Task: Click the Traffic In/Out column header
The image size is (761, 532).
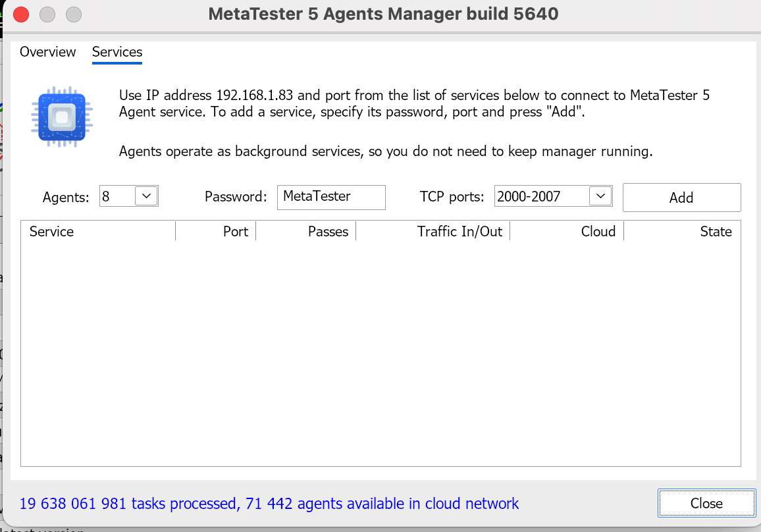Action: [433, 232]
